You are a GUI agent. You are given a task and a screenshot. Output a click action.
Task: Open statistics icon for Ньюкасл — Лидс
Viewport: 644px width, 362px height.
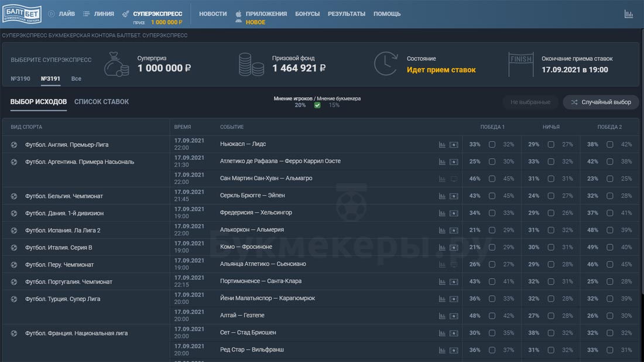[442, 145]
